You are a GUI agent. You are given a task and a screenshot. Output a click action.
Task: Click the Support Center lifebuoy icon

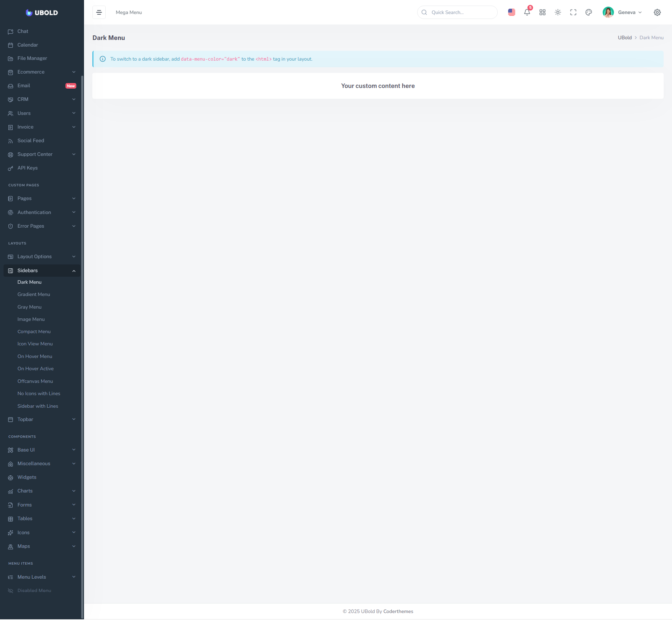point(10,154)
